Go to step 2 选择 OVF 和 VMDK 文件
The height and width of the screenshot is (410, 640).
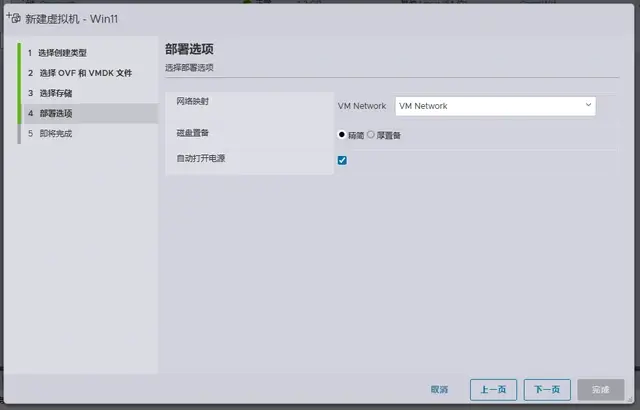pos(80,73)
